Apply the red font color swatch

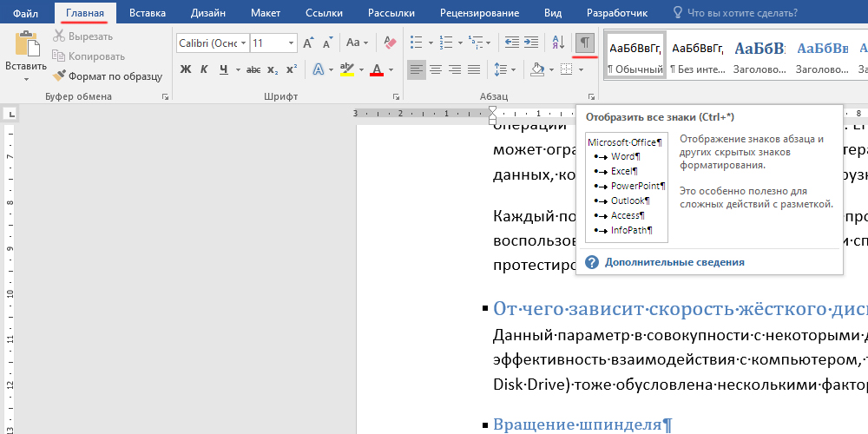377,70
